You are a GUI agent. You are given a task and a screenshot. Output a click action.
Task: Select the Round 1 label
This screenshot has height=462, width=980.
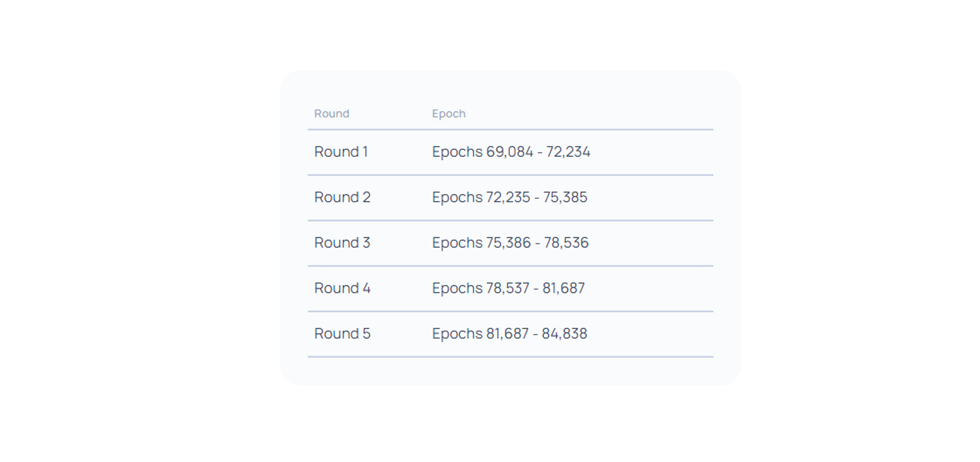(x=341, y=152)
